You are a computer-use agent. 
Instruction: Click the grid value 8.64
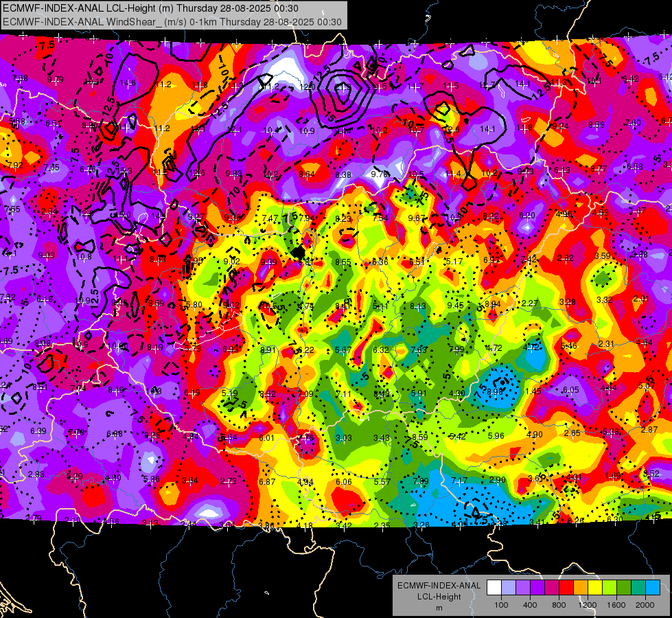(x=307, y=174)
